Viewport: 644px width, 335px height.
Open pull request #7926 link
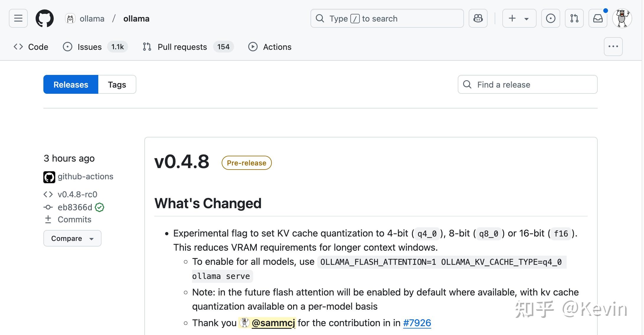[417, 323]
